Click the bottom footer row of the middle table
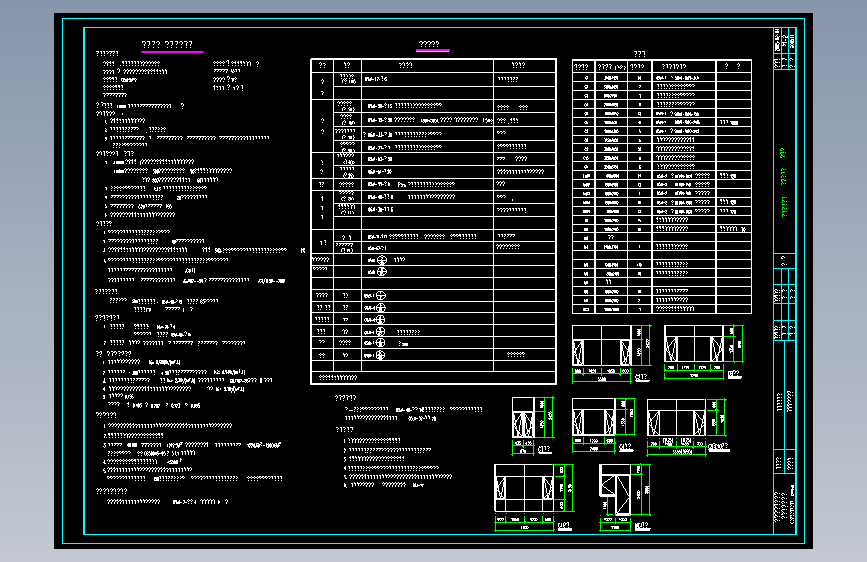Viewport: 867px width, 562px height. coord(434,378)
